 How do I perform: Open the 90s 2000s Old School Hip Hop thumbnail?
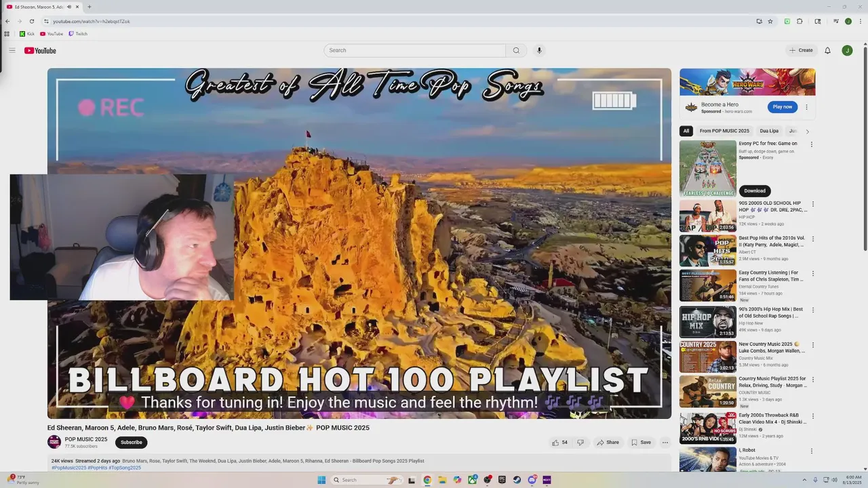(708, 216)
